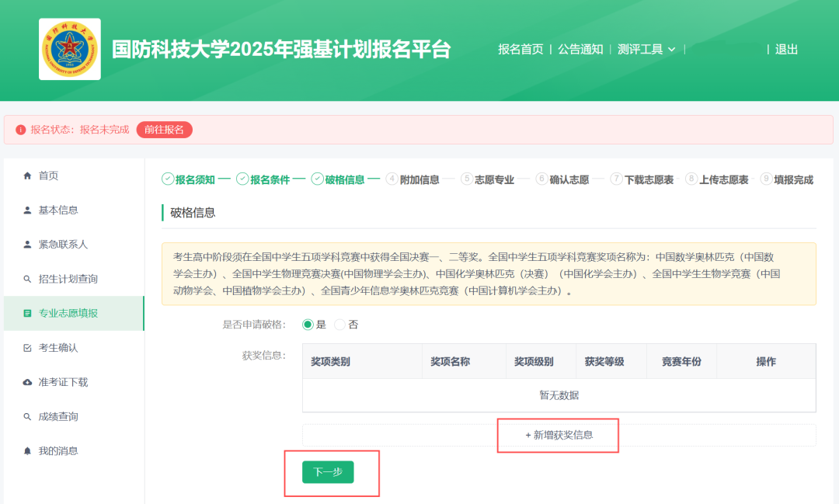Select 专业志愿填报 in the sidebar

point(74,314)
